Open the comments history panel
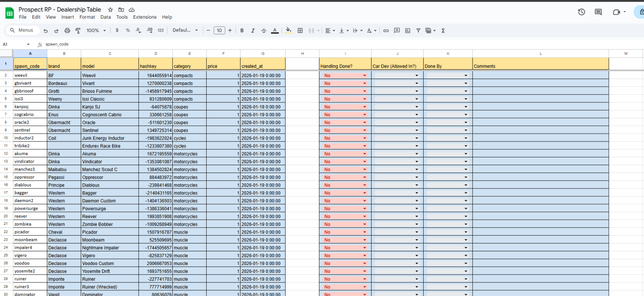This screenshot has width=644, height=296. pyautogui.click(x=598, y=12)
